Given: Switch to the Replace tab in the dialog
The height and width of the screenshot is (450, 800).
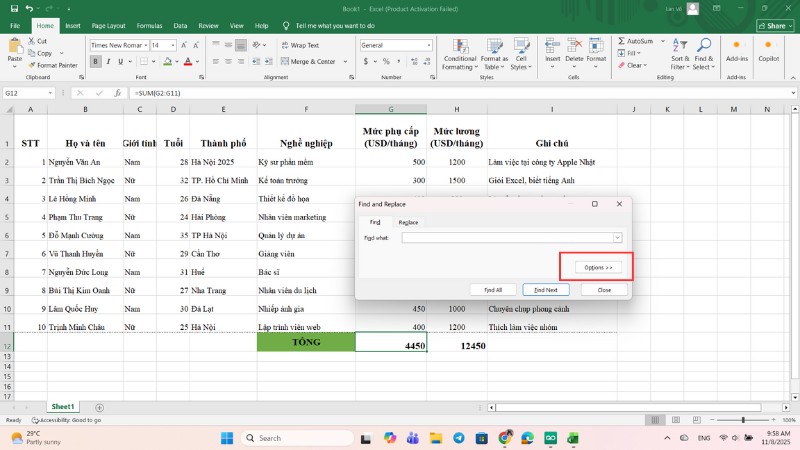Looking at the screenshot, I should 408,222.
